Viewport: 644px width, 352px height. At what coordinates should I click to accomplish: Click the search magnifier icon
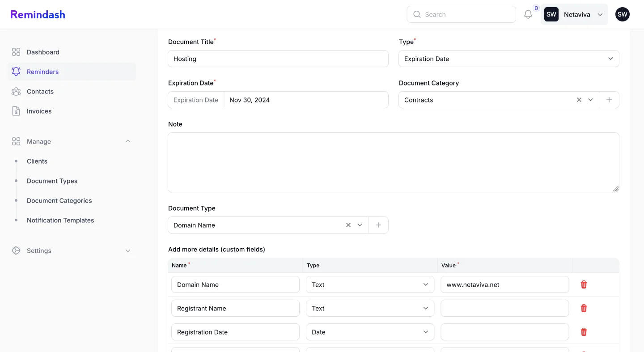coord(417,14)
